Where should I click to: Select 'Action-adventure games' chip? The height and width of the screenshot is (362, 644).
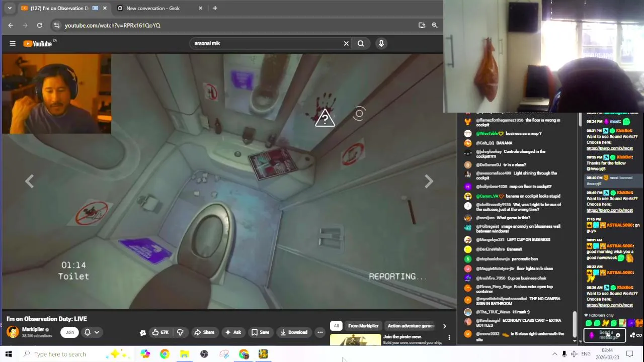pos(411,326)
